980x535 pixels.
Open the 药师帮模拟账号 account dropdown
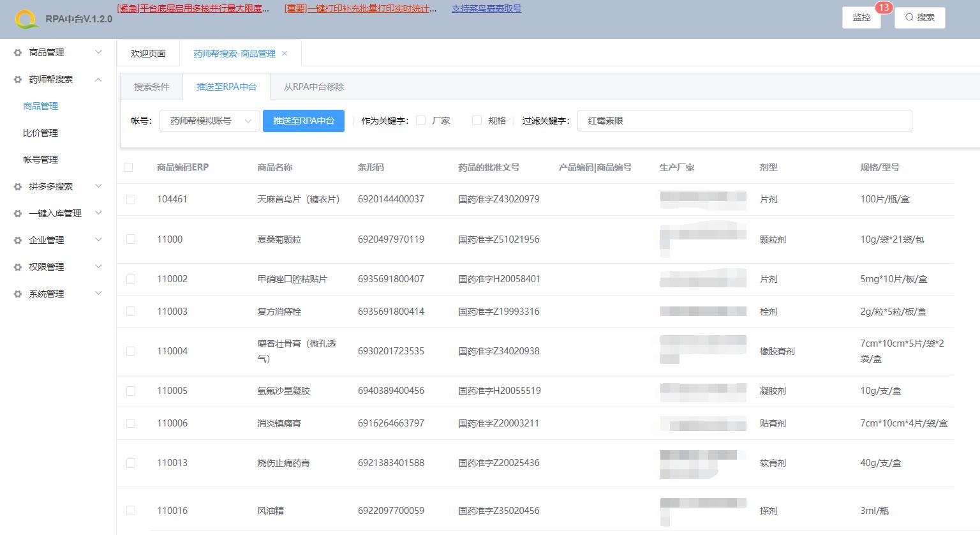(x=209, y=120)
